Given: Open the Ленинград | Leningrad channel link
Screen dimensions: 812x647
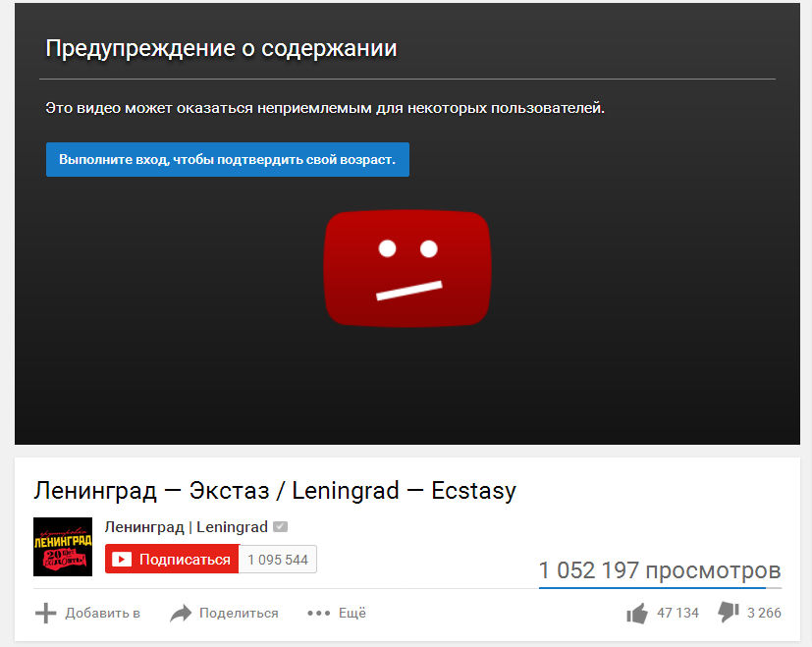Looking at the screenshot, I should [186, 527].
